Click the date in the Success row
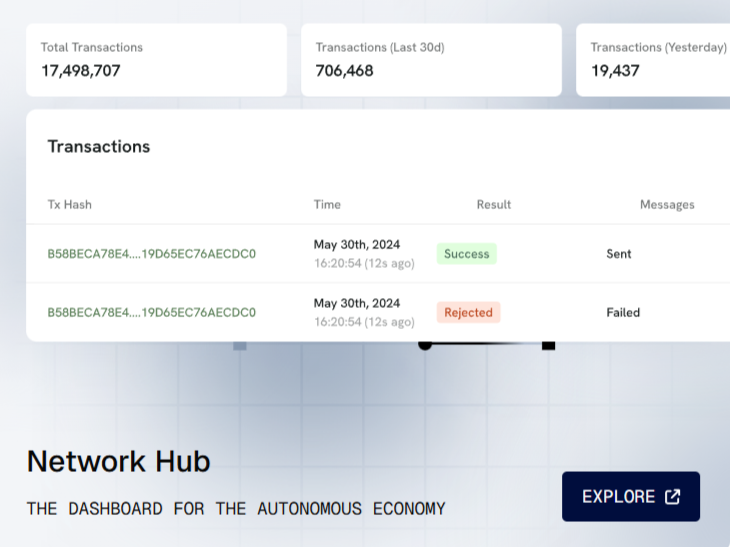730x547 pixels. (357, 244)
